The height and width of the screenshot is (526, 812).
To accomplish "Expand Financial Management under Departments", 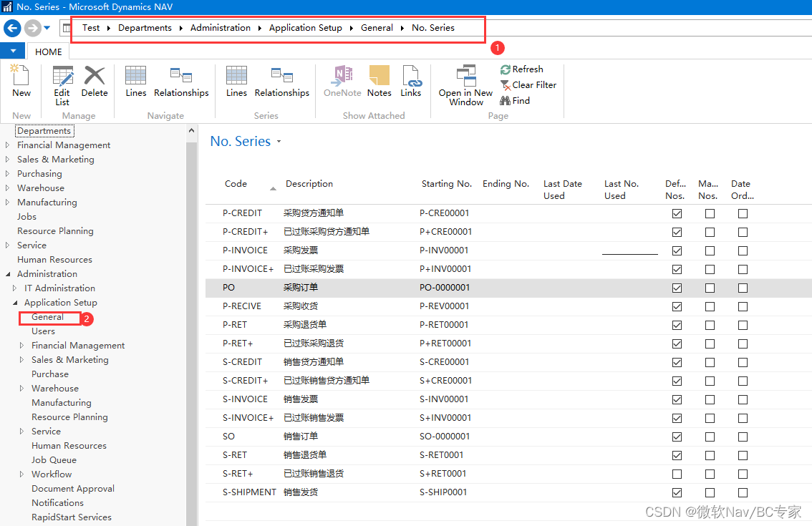I will pos(7,145).
